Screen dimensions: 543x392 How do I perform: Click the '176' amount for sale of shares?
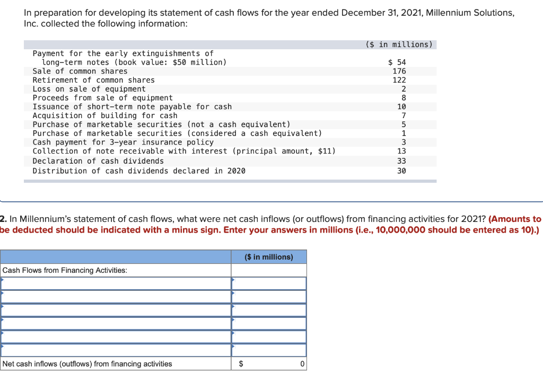(x=399, y=72)
